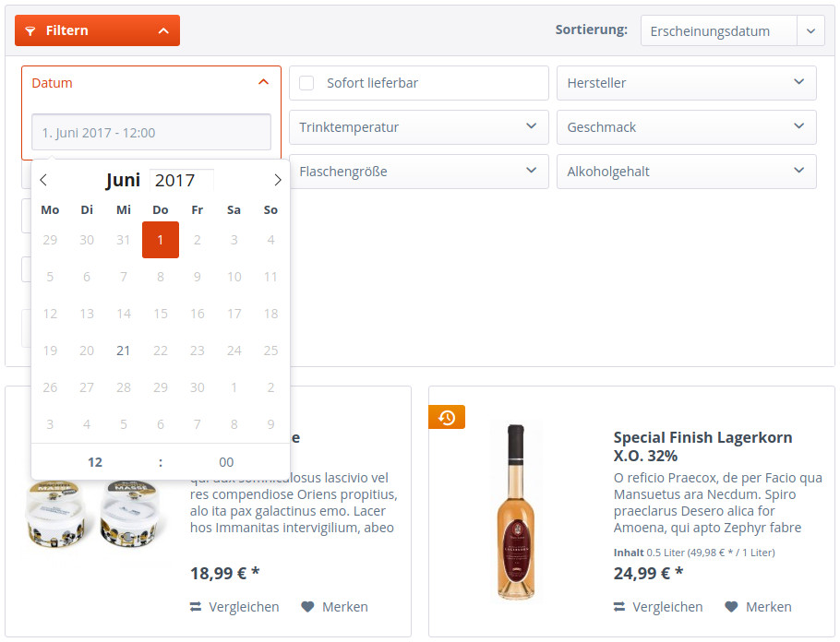Collapse the Filtern panel with its up arrow
Image resolution: width=840 pixels, height=642 pixels.
click(164, 30)
